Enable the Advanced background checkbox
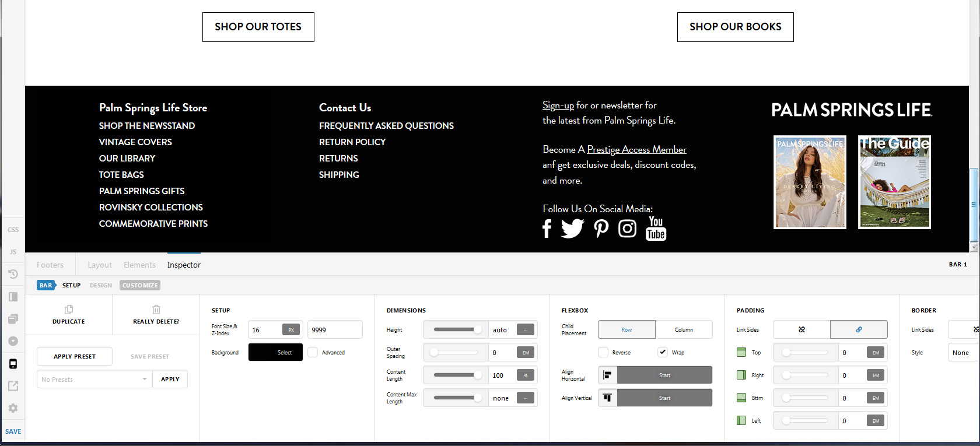 click(313, 352)
